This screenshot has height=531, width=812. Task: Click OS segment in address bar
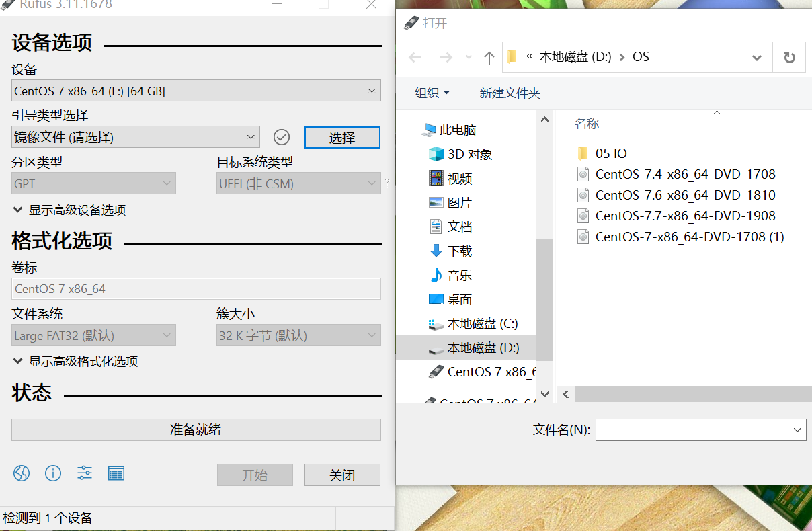(641, 57)
